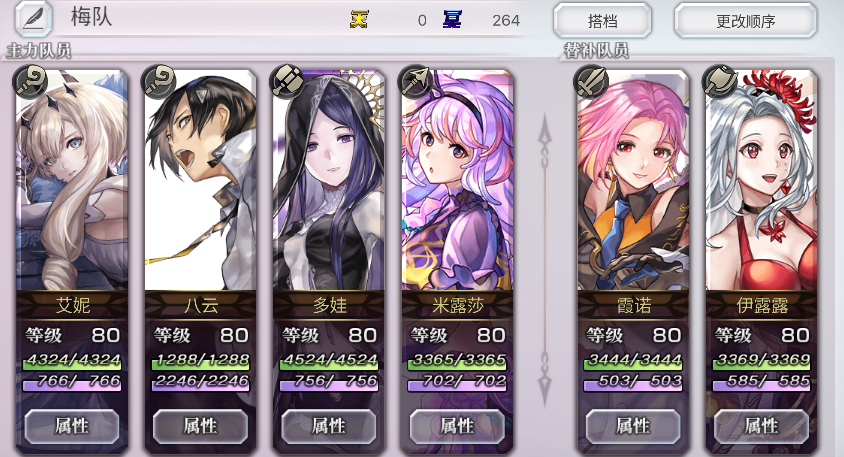Image resolution: width=844 pixels, height=457 pixels.
Task: Open 属性 for 米露莎
Action: 457,426
